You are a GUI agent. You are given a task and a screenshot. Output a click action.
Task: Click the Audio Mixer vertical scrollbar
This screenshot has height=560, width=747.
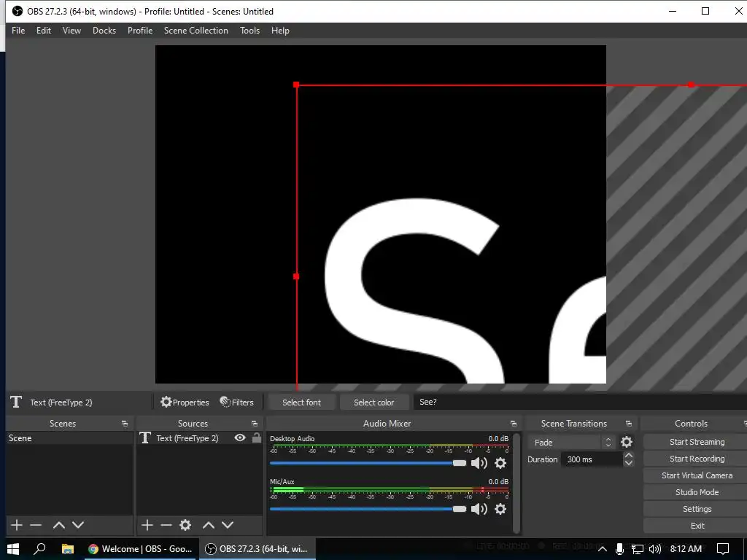(x=516, y=483)
